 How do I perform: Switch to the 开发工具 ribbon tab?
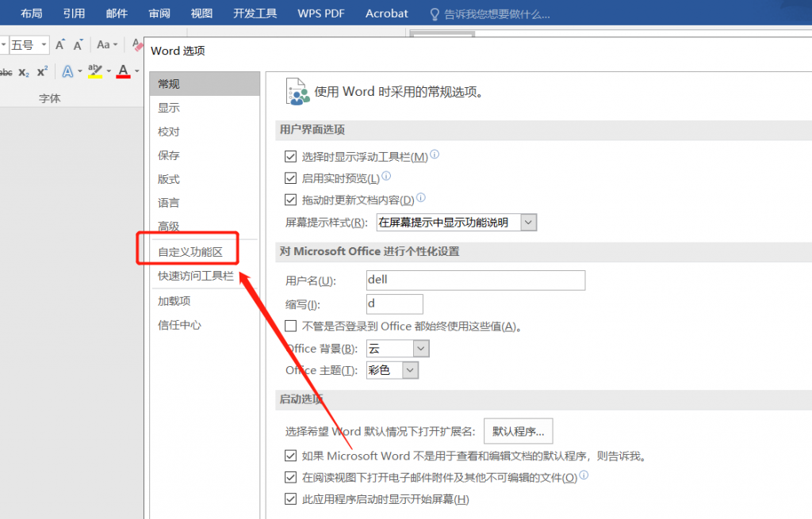pyautogui.click(x=255, y=13)
